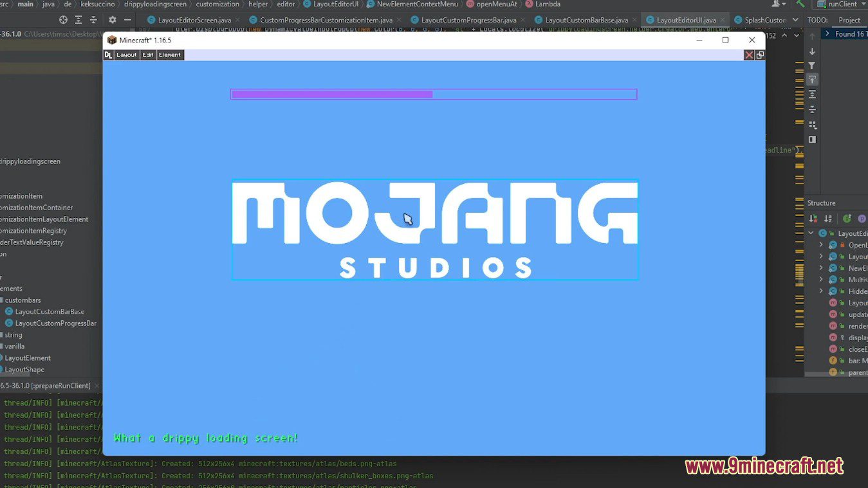868x488 pixels.
Task: Expand the Hidde node in the Structure tree
Action: coord(821,291)
